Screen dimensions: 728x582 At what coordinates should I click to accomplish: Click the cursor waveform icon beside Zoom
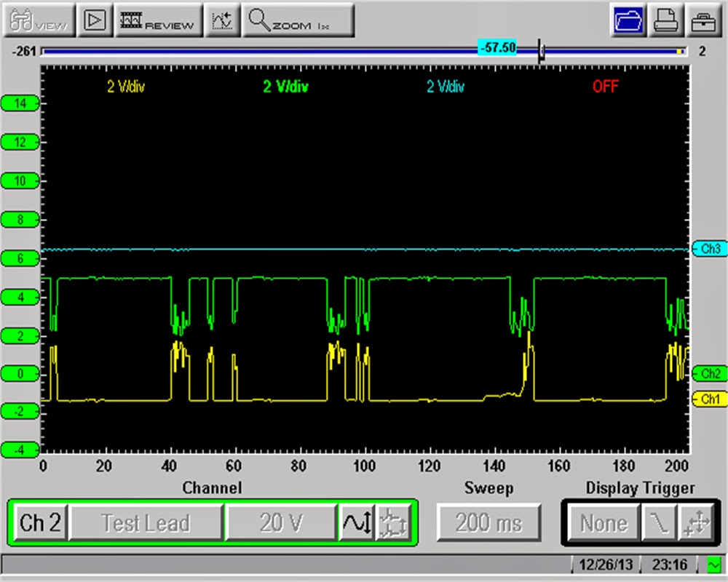click(223, 20)
